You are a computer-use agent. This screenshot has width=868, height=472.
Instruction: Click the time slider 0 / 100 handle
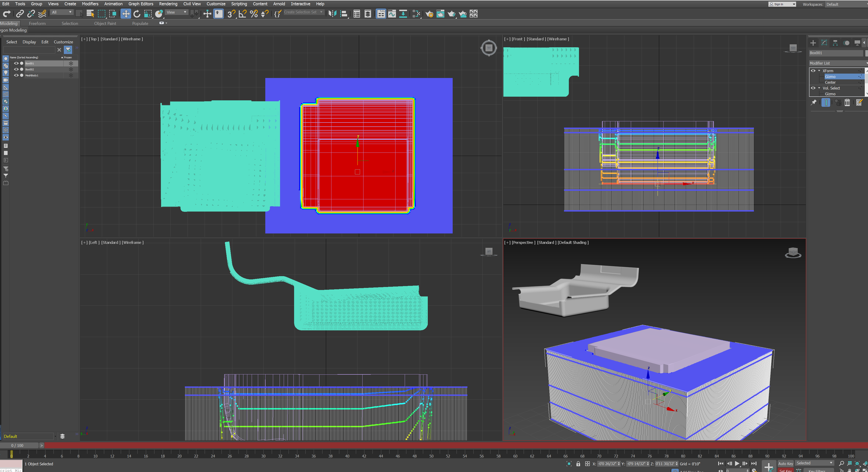[20, 445]
